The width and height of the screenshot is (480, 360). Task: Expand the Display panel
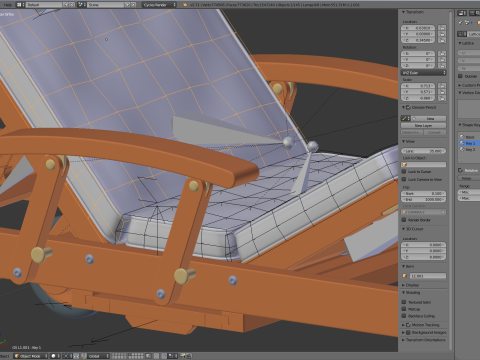(x=403, y=285)
